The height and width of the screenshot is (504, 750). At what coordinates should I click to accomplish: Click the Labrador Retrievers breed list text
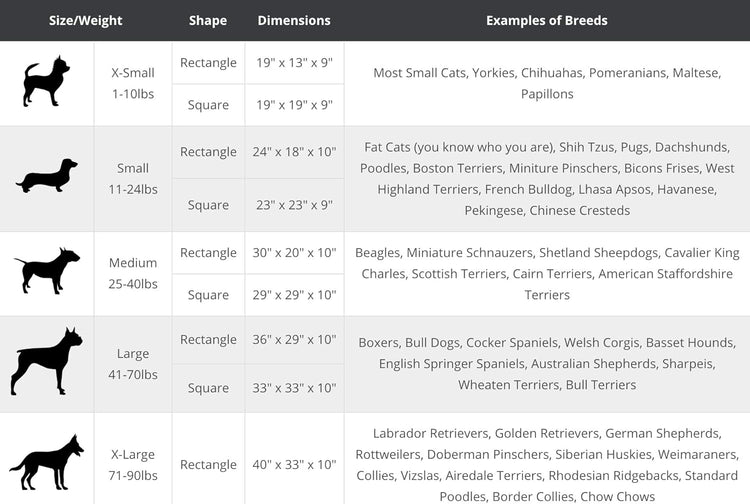[x=547, y=465]
